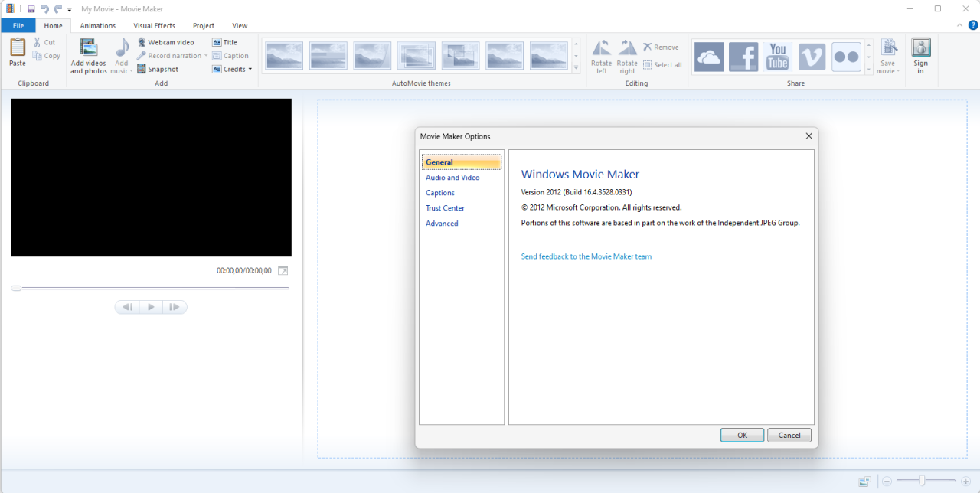
Task: Click Send feedback to the Movie Maker team
Action: [586, 256]
